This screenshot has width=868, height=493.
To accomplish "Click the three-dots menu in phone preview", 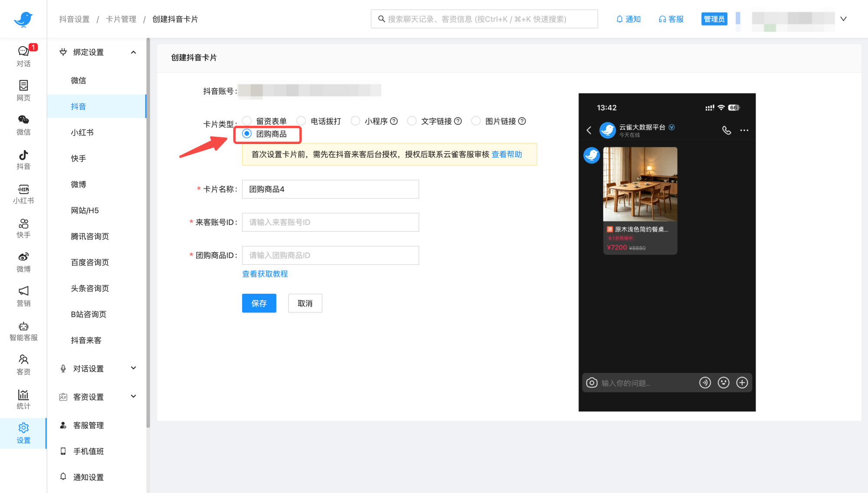I will tap(744, 130).
